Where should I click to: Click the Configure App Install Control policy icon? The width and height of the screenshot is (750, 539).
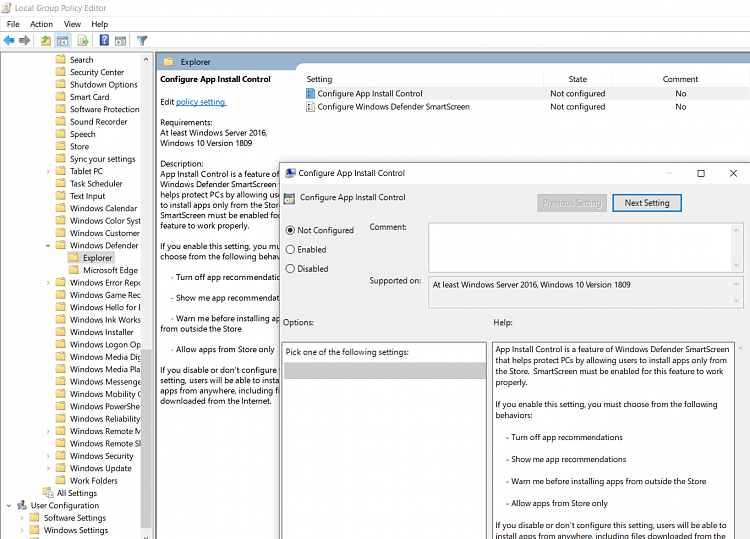pyautogui.click(x=310, y=93)
